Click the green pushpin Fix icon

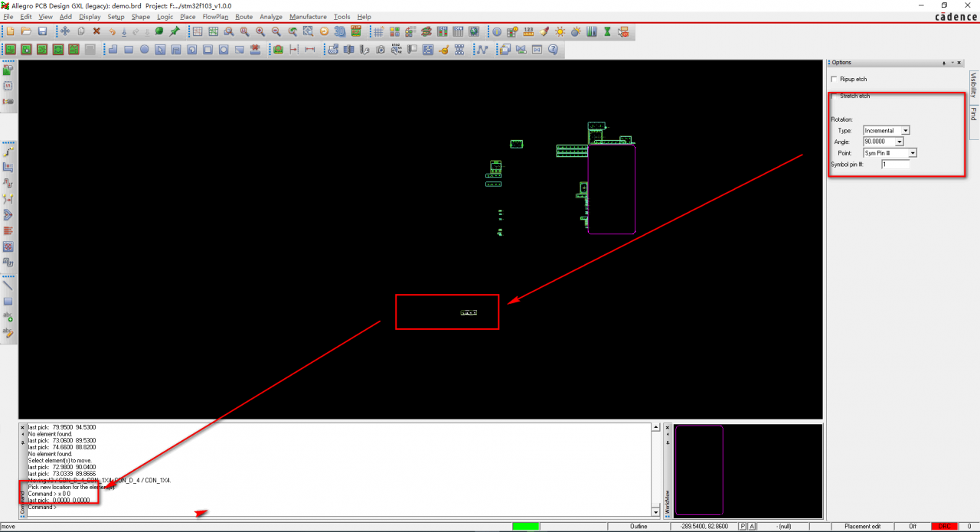click(x=175, y=31)
